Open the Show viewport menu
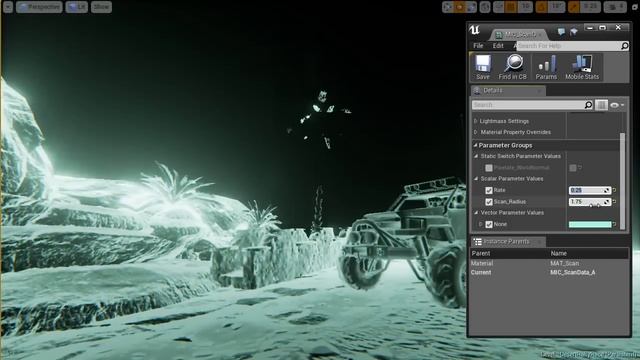 (101, 7)
